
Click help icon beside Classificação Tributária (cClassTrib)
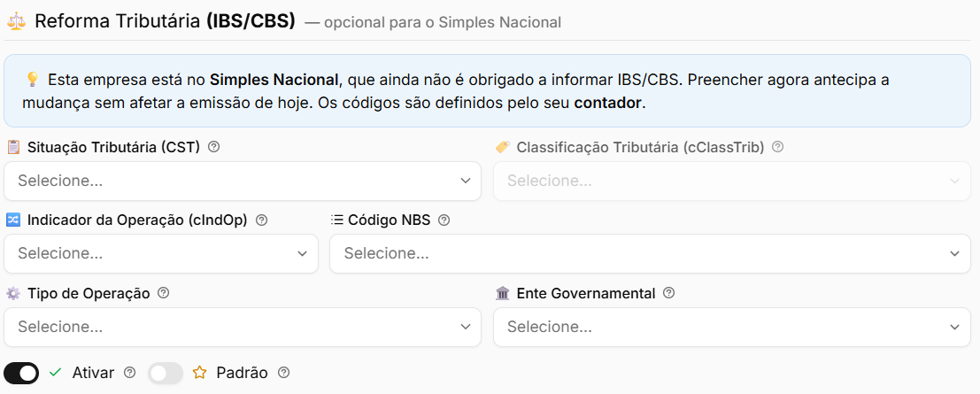click(x=777, y=147)
